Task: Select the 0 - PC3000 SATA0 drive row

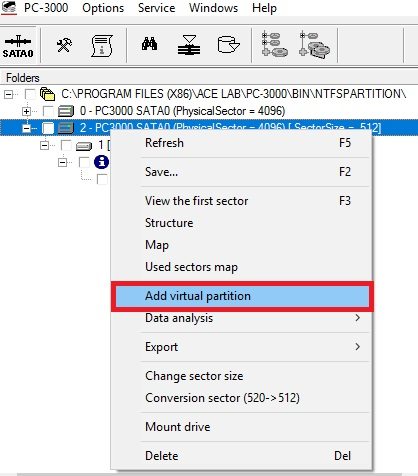Action: click(x=182, y=111)
